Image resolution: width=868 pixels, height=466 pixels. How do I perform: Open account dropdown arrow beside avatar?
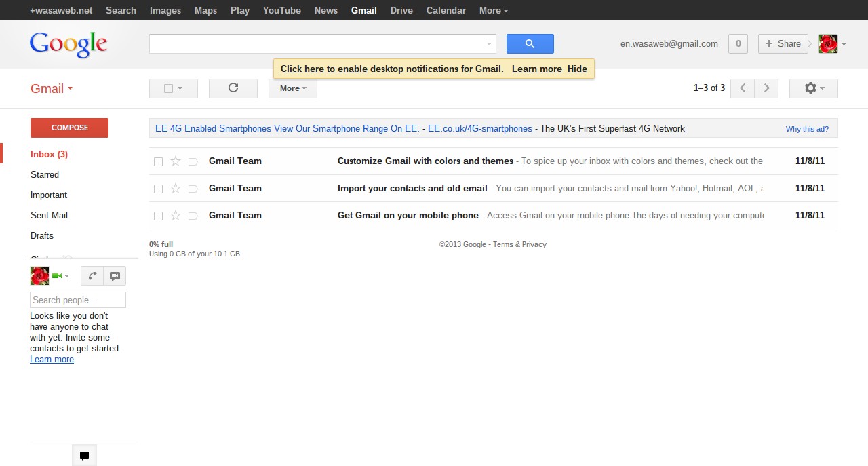tap(844, 44)
